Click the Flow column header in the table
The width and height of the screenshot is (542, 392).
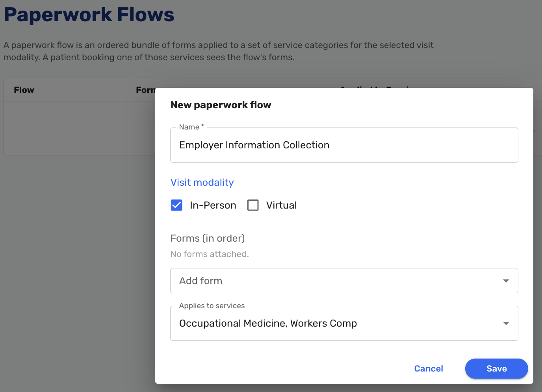coord(24,90)
